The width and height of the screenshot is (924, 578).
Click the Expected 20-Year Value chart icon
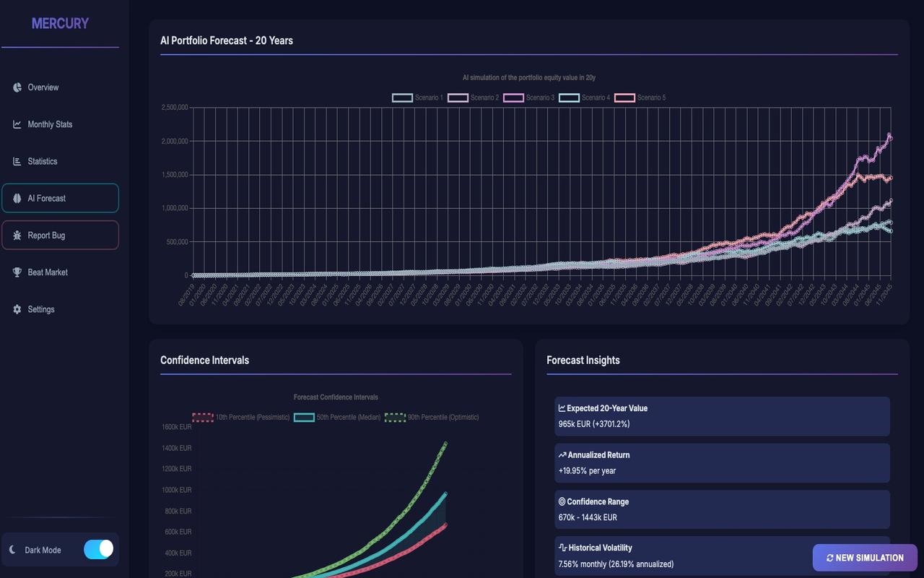(562, 408)
